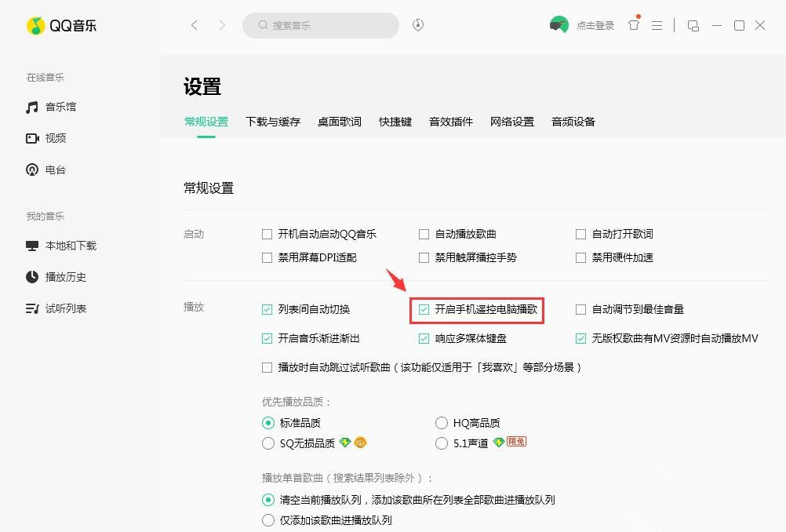The width and height of the screenshot is (786, 532).
Task: Click the mini-mode window icon
Action: 693,25
